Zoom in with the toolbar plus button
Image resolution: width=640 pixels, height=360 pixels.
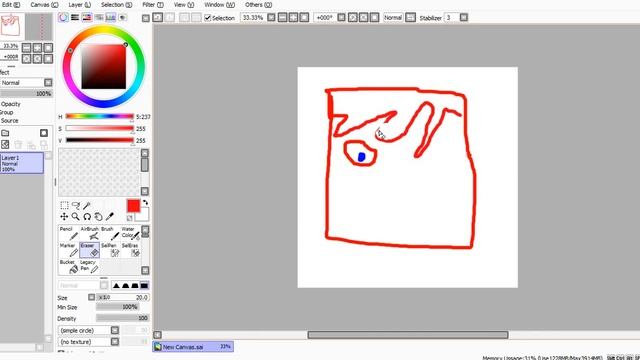(x=293, y=18)
